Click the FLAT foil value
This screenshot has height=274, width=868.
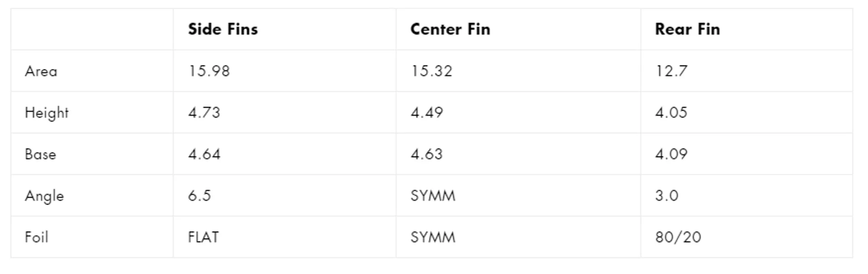[x=203, y=237]
